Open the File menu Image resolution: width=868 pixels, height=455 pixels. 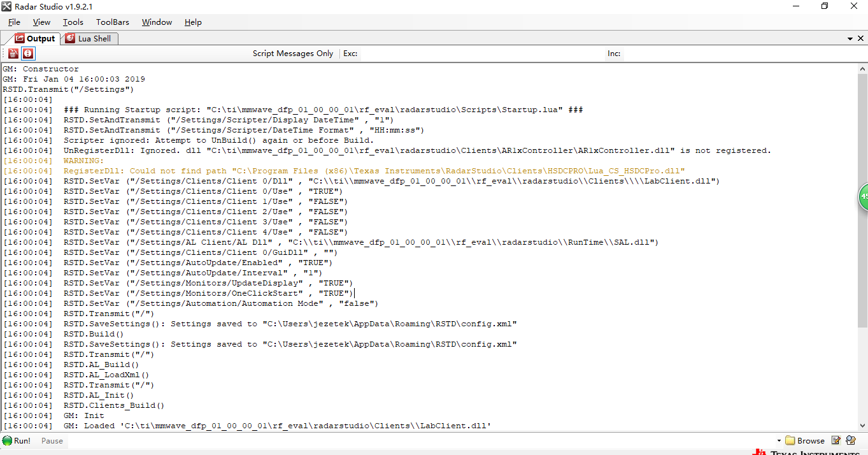(x=14, y=22)
